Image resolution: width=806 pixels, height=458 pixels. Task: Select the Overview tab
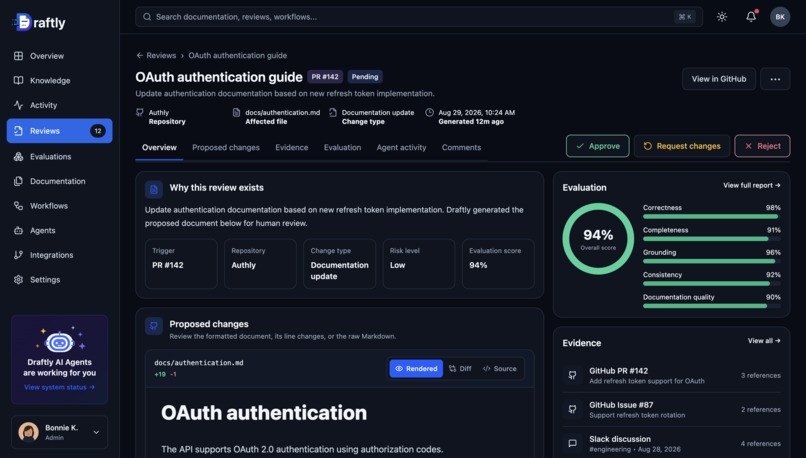(159, 148)
